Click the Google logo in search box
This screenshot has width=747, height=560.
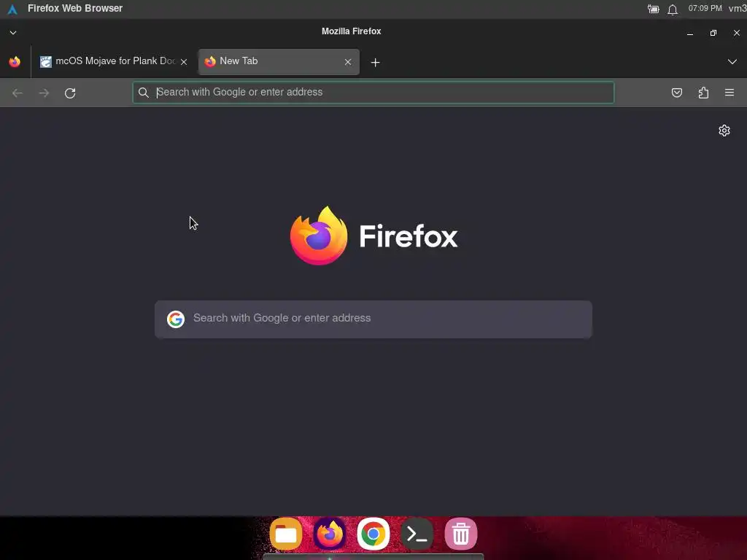point(176,319)
